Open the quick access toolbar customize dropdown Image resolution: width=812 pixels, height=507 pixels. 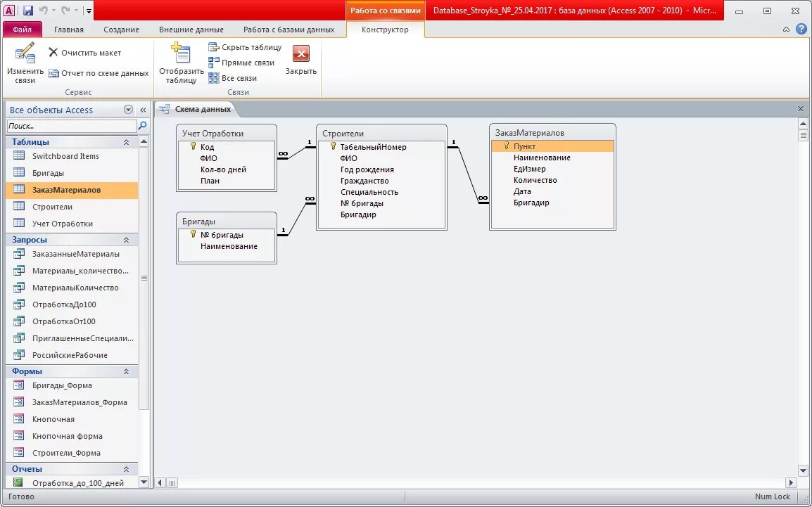89,11
